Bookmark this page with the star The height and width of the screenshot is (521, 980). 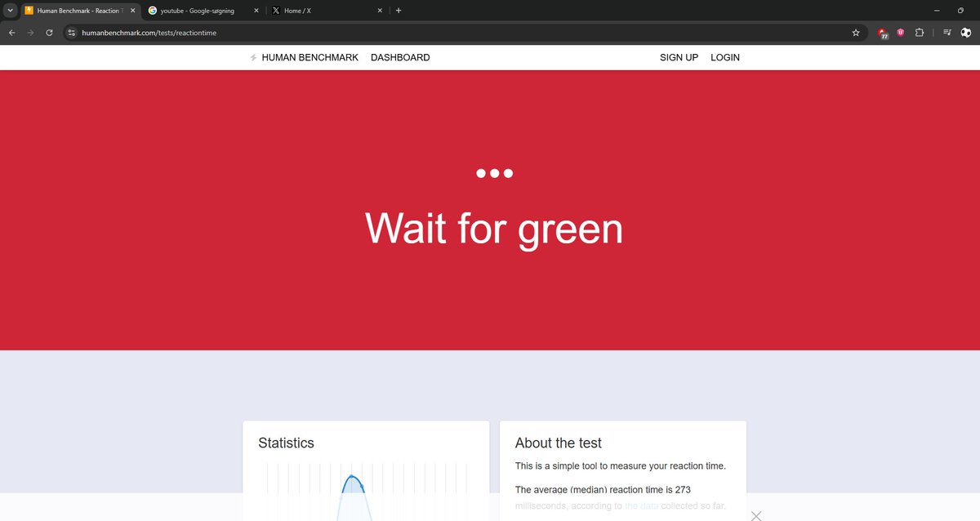pos(856,33)
